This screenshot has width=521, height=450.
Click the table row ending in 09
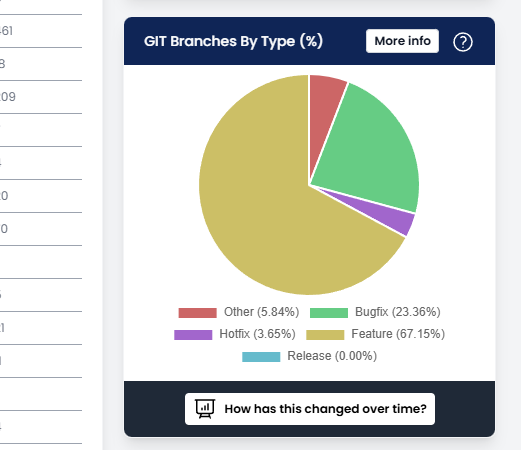click(x=41, y=97)
